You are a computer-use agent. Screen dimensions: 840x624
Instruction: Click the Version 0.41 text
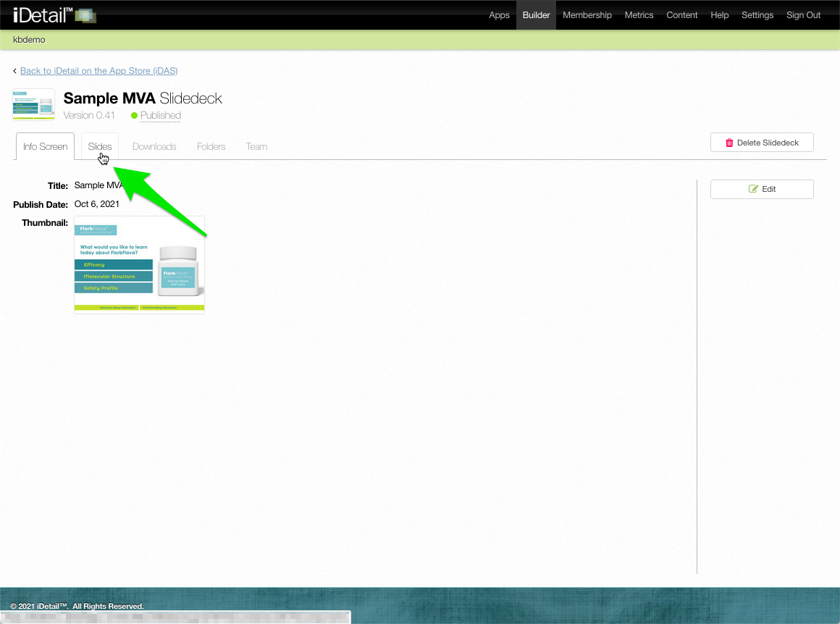click(89, 115)
